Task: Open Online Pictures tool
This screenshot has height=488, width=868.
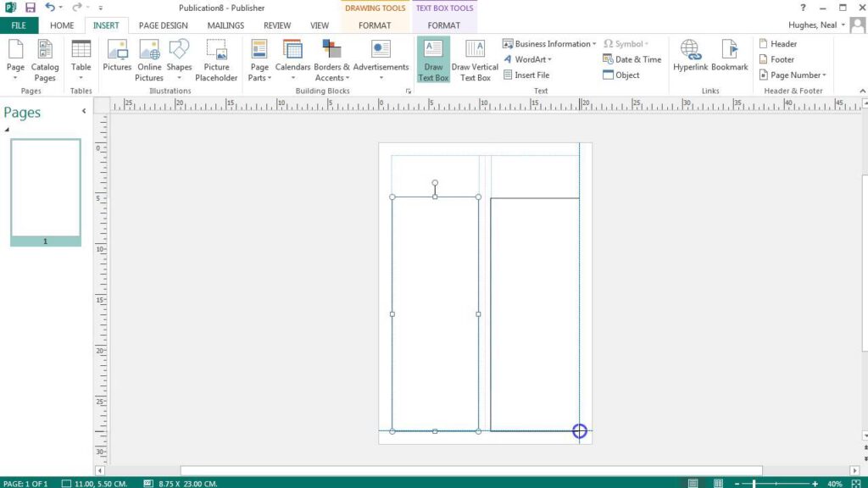Action: click(149, 59)
